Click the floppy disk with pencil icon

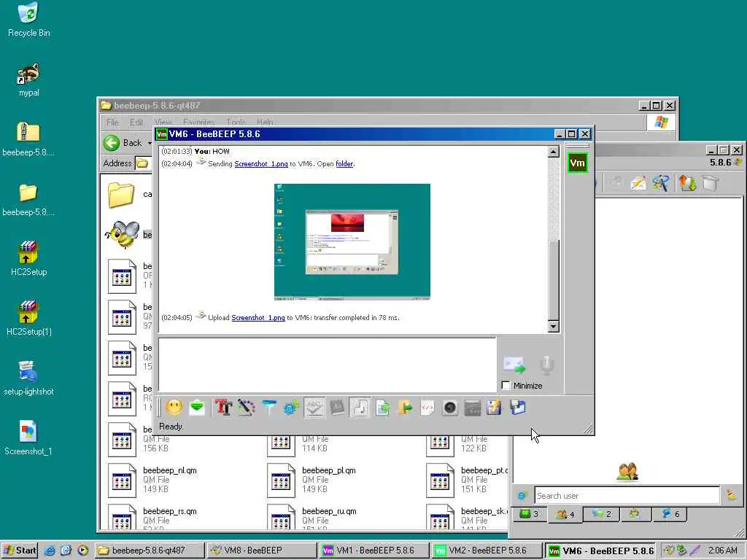[x=495, y=408]
